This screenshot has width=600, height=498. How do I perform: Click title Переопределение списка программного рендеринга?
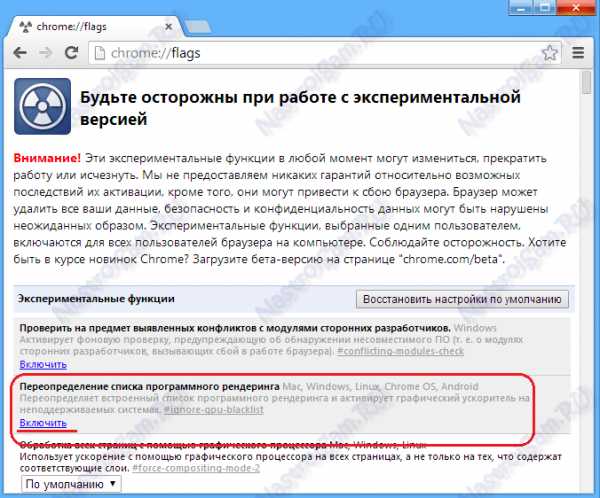click(150, 387)
